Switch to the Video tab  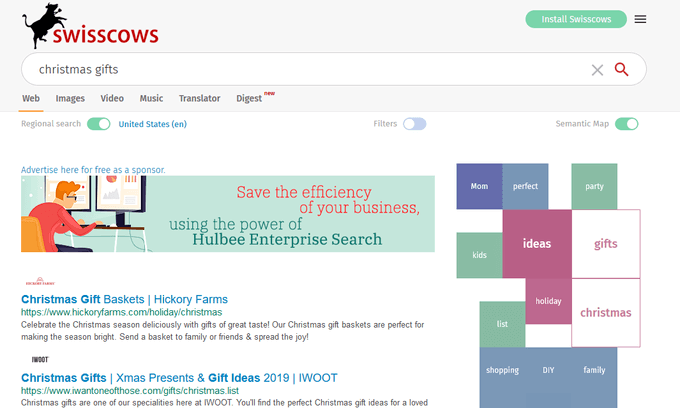pyautogui.click(x=112, y=98)
